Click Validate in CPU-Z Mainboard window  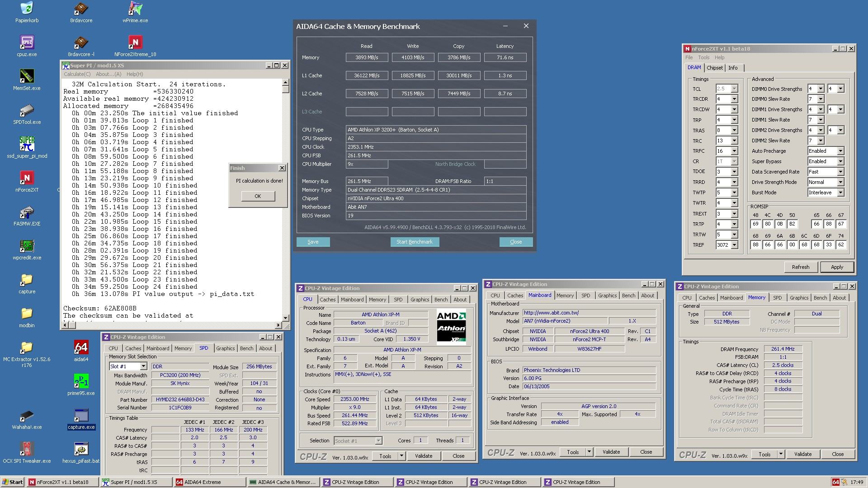(611, 452)
